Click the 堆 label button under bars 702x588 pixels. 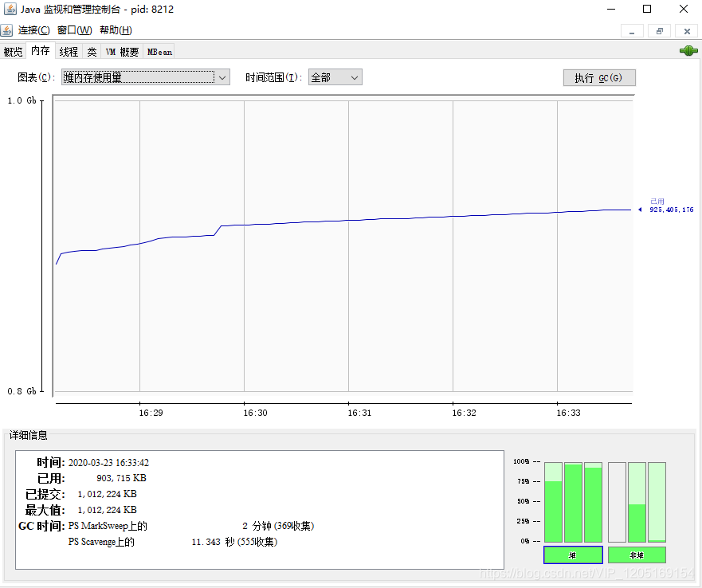click(573, 555)
